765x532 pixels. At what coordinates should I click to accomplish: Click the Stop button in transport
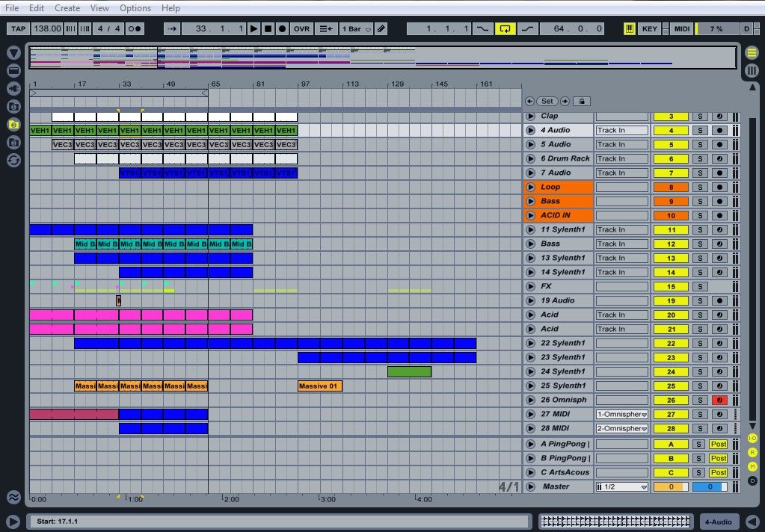point(268,28)
